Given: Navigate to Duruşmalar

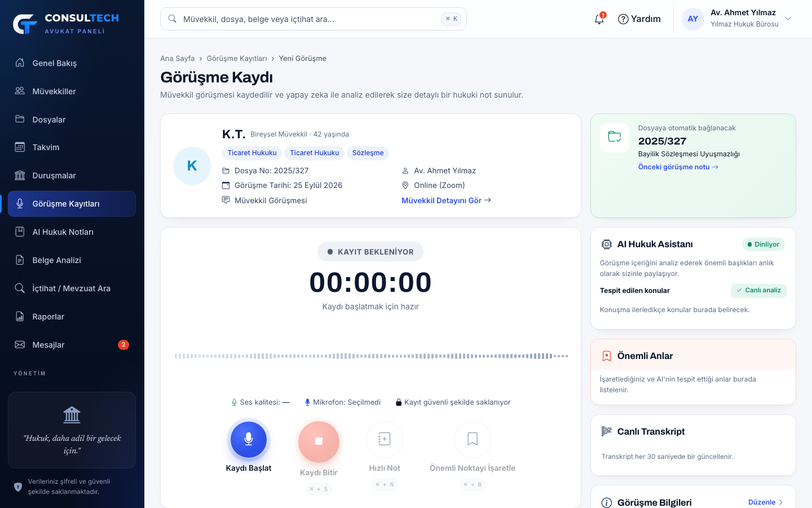Looking at the screenshot, I should coord(72,176).
